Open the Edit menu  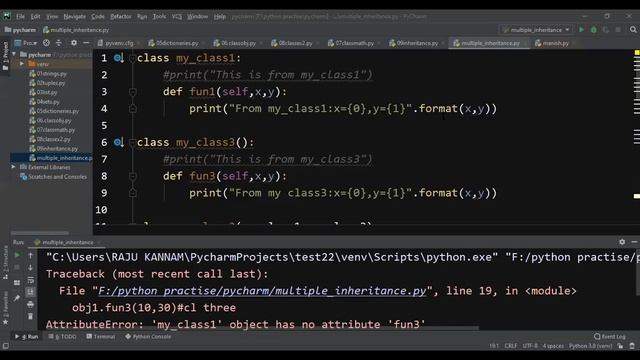coord(36,17)
